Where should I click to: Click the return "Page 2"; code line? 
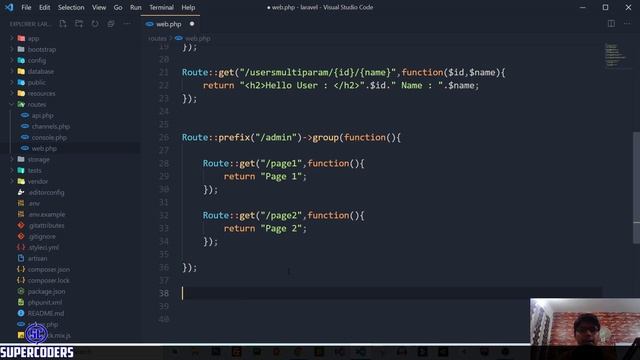[265, 228]
